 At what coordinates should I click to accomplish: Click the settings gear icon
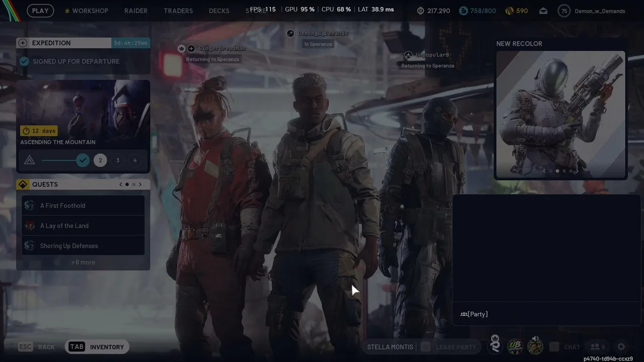tap(621, 347)
